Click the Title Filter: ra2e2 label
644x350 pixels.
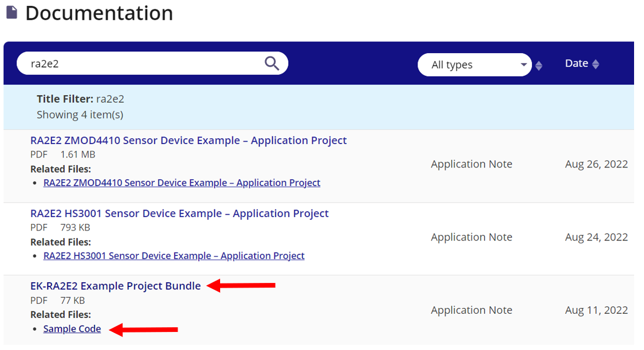[x=80, y=99]
